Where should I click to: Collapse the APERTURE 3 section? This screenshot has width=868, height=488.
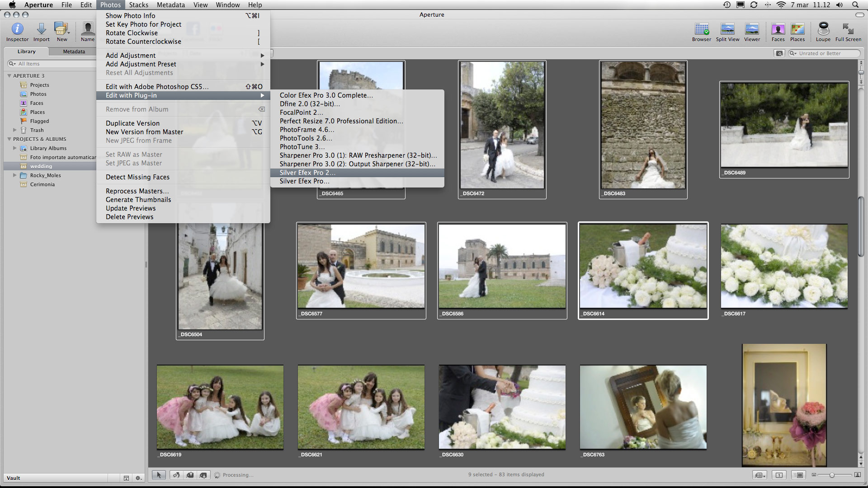(x=9, y=76)
